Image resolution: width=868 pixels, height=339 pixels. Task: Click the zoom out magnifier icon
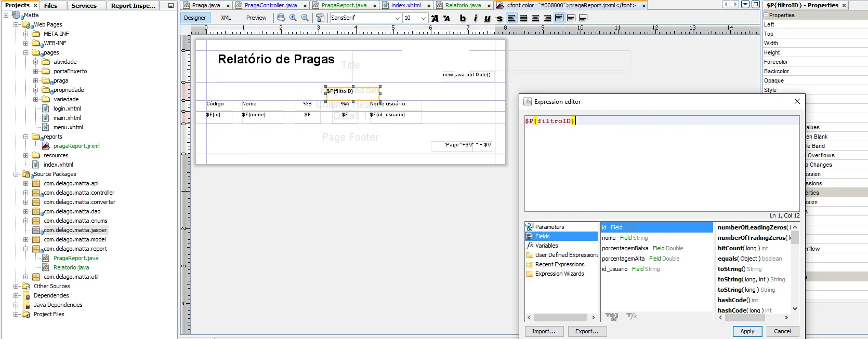coord(305,18)
